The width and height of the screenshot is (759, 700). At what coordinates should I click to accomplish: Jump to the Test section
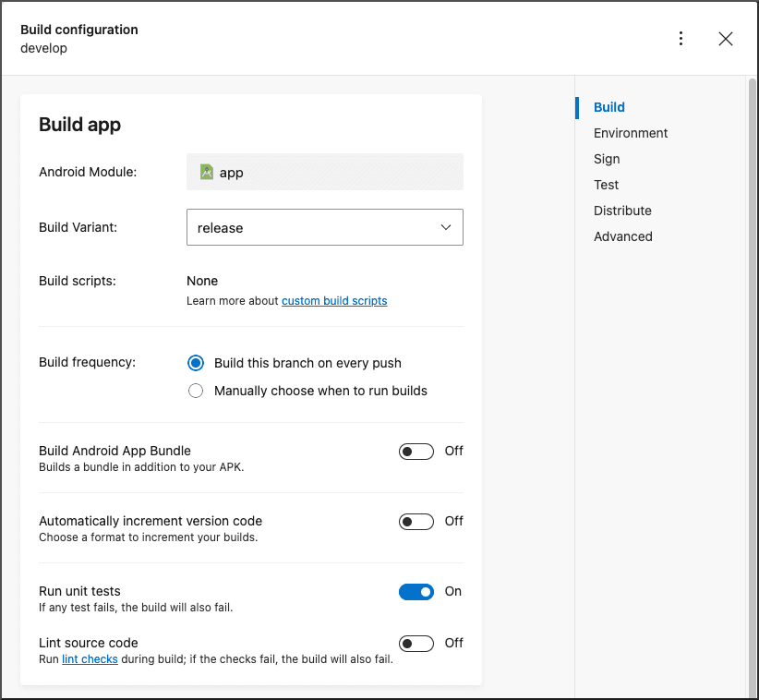tap(606, 185)
